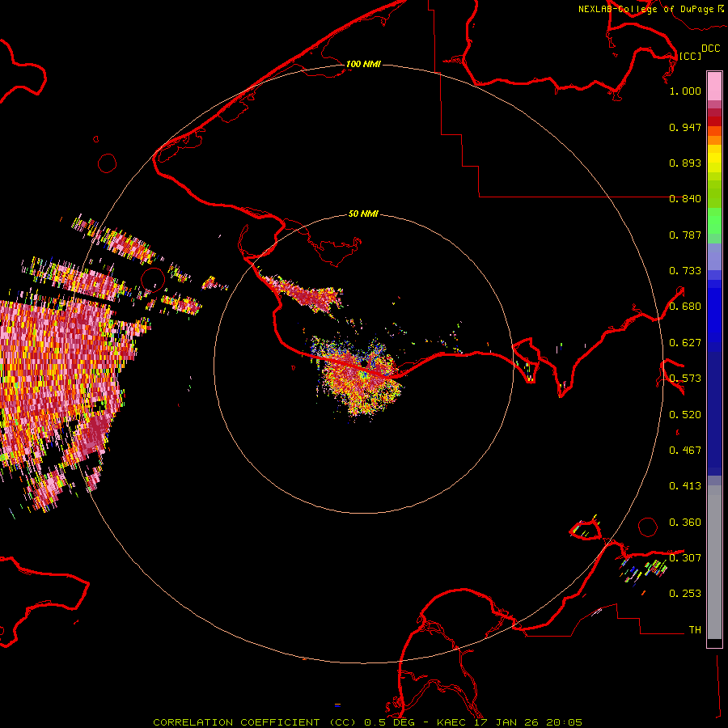The height and width of the screenshot is (728, 728).
Task: Click the 0.840 color scale value
Action: click(685, 199)
